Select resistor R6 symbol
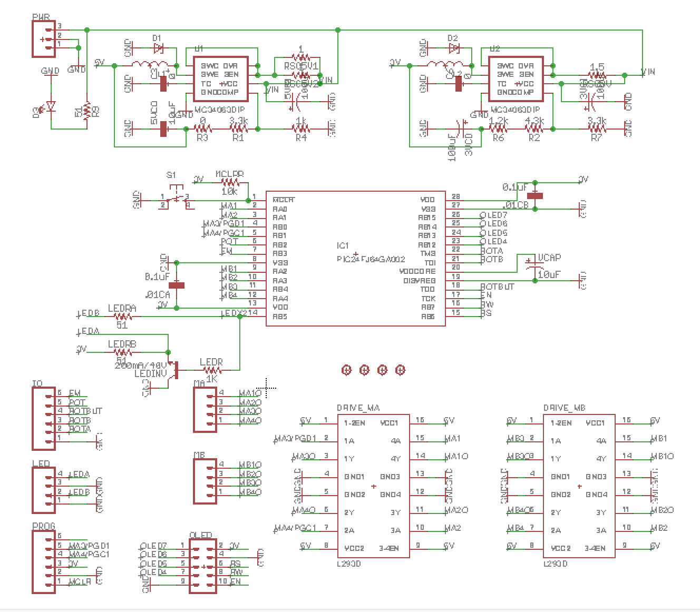Screen dimensions: 700x612 tap(499, 129)
